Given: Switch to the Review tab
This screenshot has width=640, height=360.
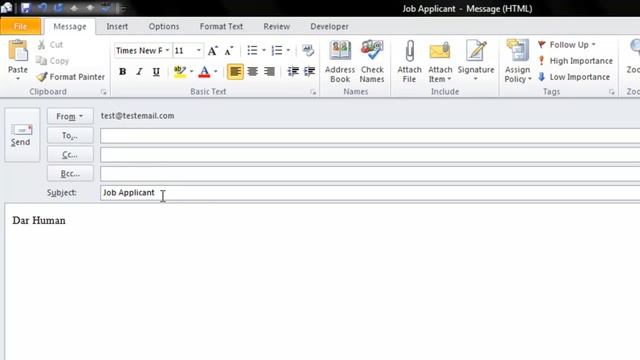Looking at the screenshot, I should [276, 27].
